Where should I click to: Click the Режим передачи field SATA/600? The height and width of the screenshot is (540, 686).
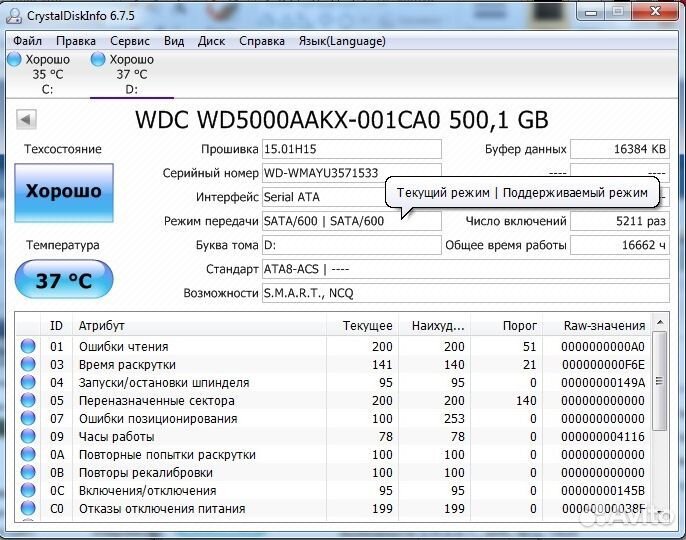[351, 221]
